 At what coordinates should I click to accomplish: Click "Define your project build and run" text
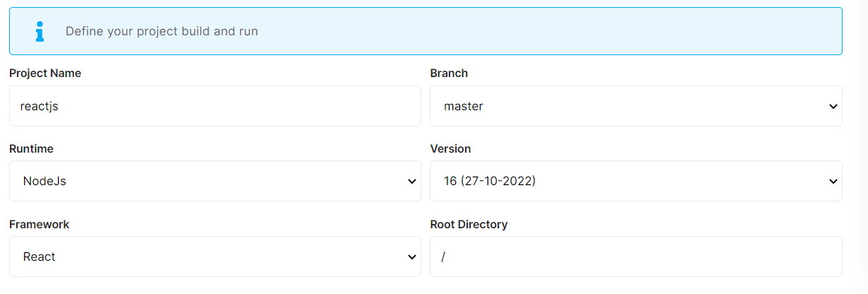(162, 31)
